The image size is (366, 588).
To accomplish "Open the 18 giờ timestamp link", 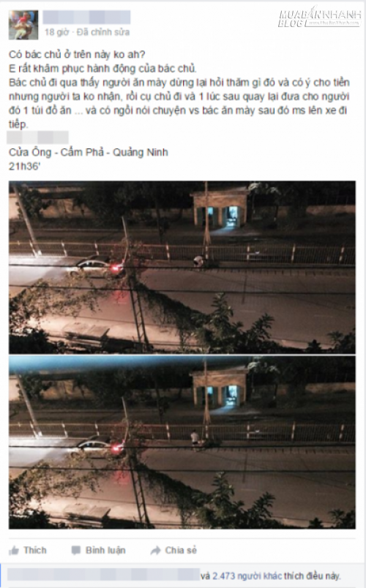I will (56, 32).
